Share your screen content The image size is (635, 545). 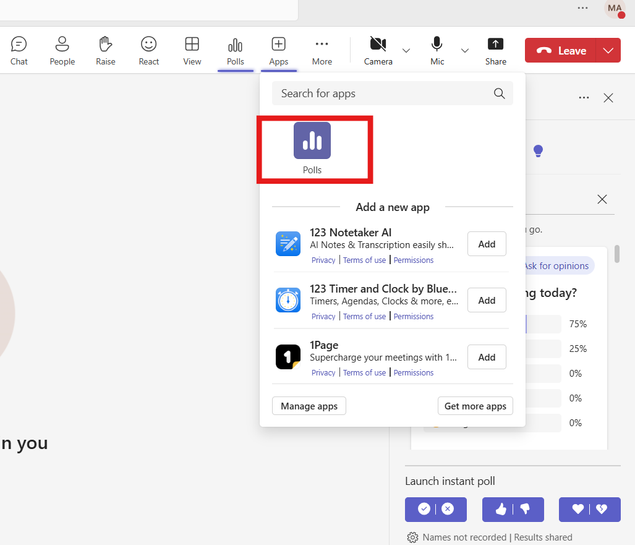tap(496, 51)
